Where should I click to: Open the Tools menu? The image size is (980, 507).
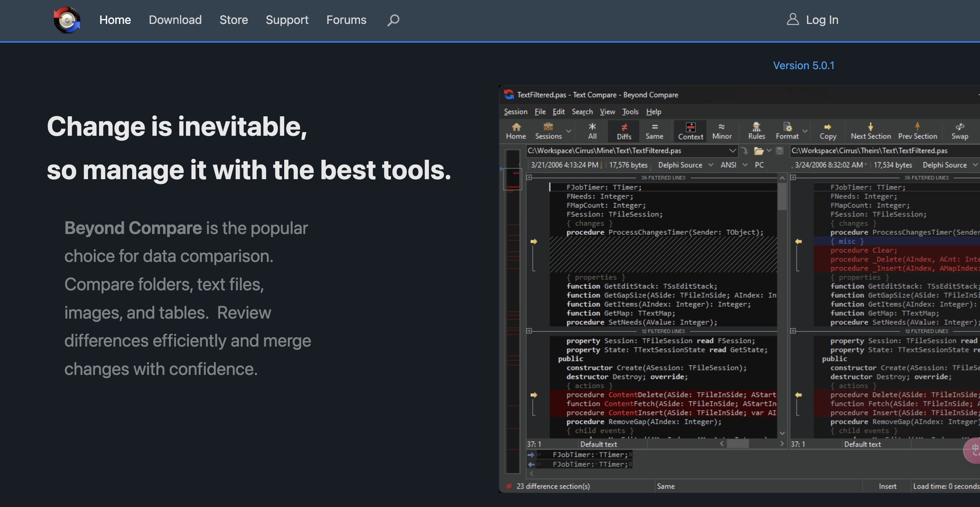point(630,111)
